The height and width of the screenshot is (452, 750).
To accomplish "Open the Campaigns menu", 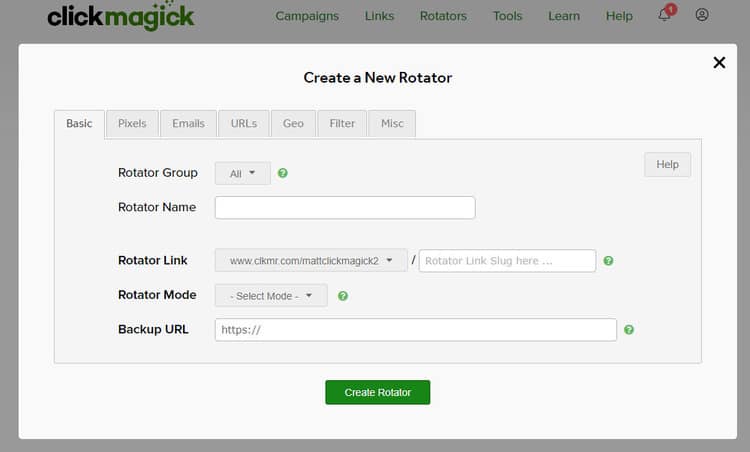I will point(307,16).
